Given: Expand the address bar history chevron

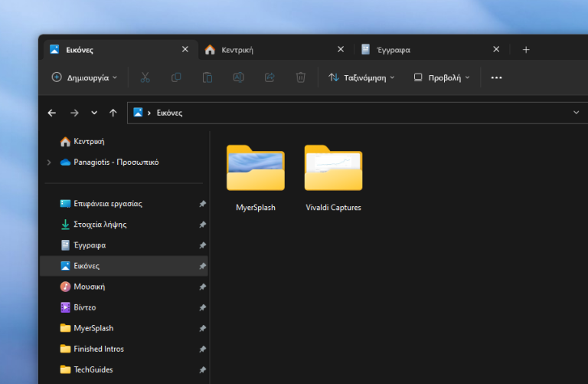Looking at the screenshot, I should 576,113.
